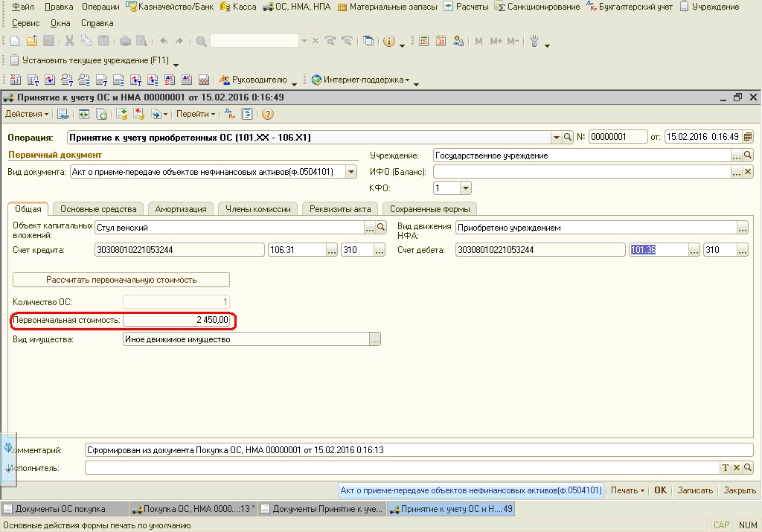Image resolution: width=762 pixels, height=532 pixels.
Task: Clear the Исполнитель field with X
Action: pyautogui.click(x=737, y=468)
